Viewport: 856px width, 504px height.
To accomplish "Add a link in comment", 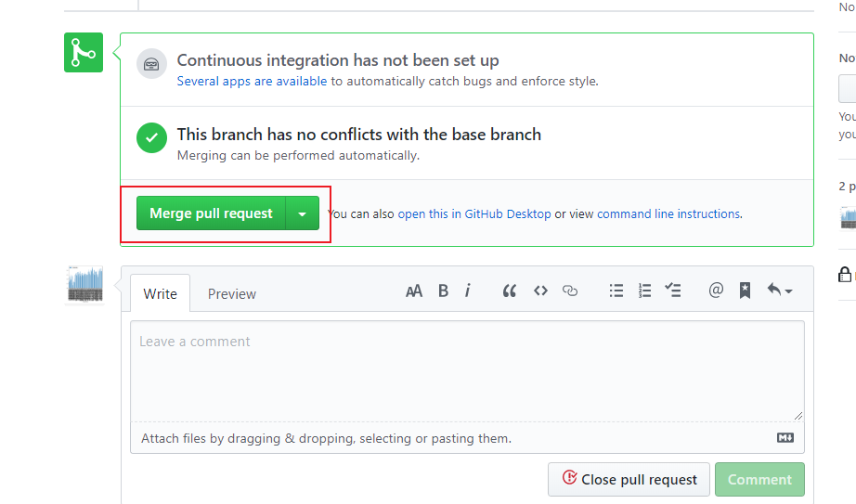I will [x=570, y=291].
